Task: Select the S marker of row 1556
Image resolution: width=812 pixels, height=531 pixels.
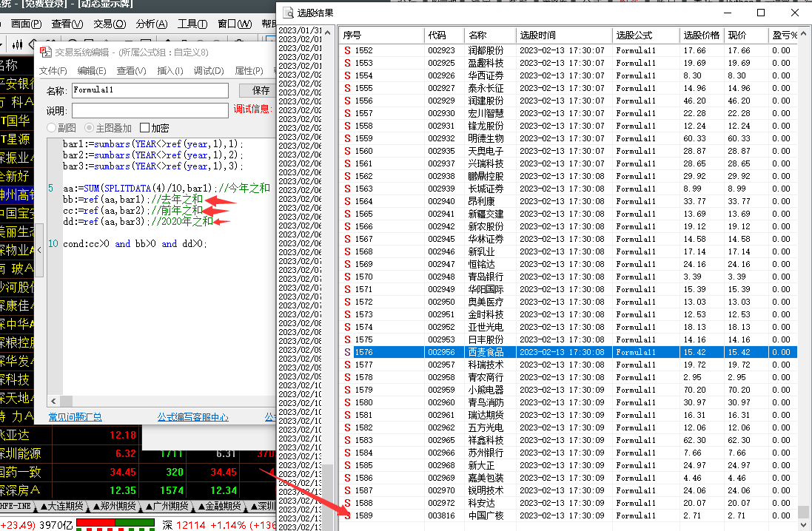Action: [347, 101]
